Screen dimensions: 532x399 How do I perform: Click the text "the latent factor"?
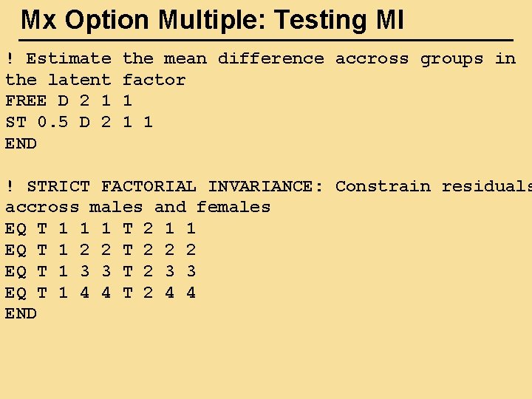(x=95, y=80)
